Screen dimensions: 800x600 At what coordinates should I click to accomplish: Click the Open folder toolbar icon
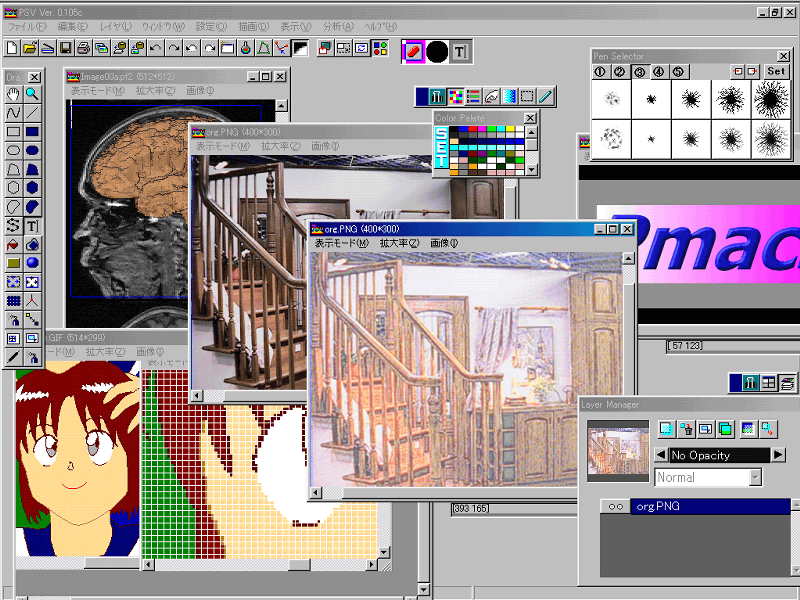[x=30, y=48]
